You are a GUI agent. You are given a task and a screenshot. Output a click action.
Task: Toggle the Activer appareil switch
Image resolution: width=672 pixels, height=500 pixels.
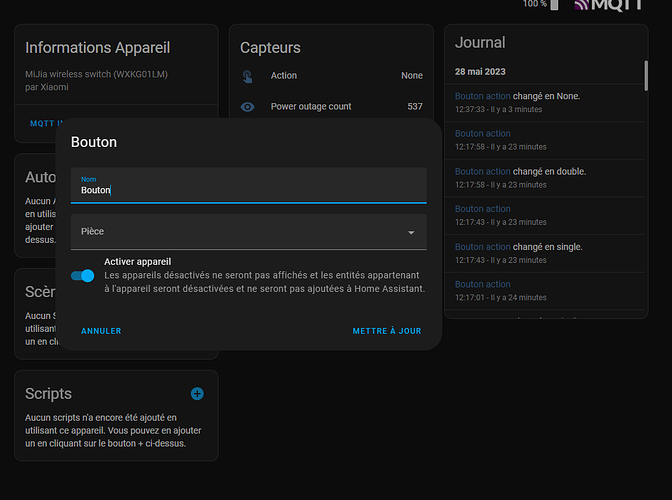tap(83, 275)
